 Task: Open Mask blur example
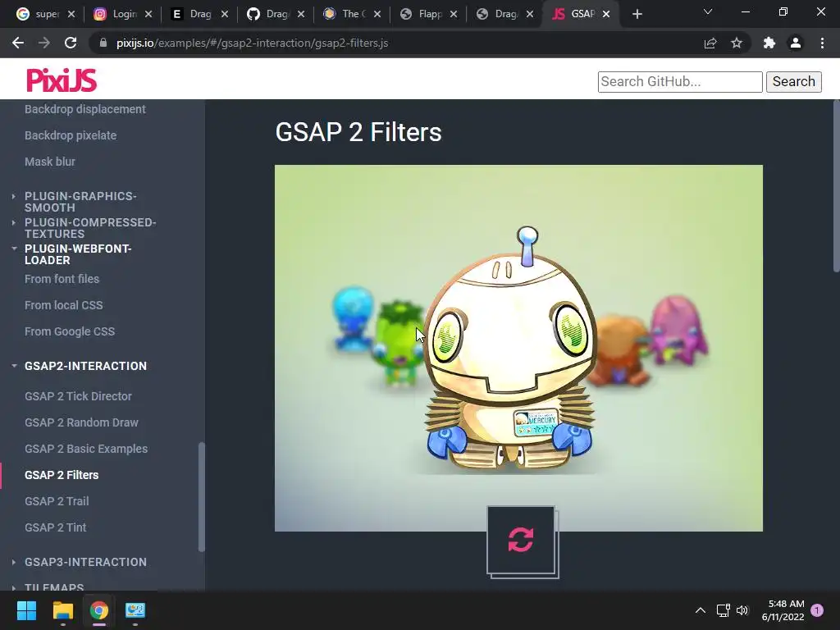(50, 162)
